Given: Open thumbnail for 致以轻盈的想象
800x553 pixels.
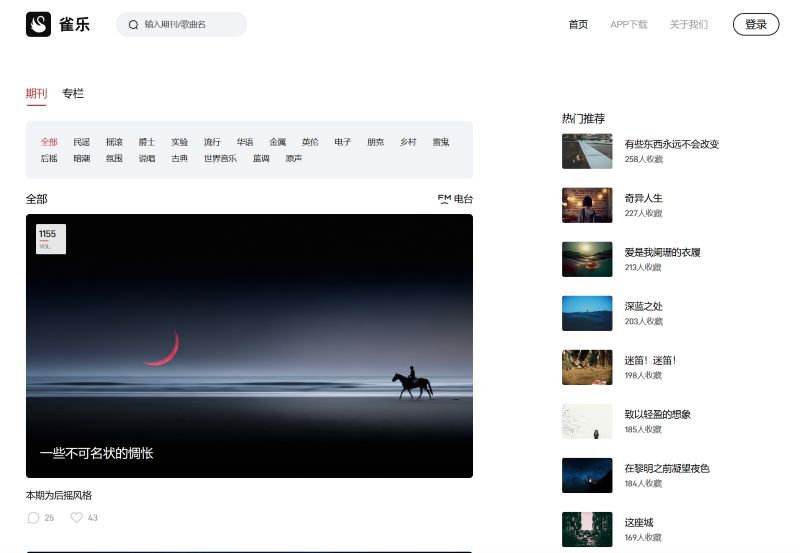Looking at the screenshot, I should (587, 421).
